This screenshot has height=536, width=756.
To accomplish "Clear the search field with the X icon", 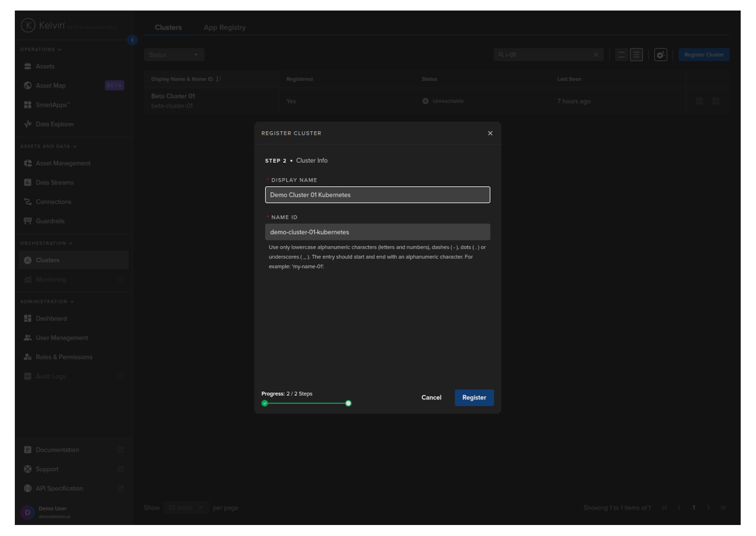I will (596, 55).
